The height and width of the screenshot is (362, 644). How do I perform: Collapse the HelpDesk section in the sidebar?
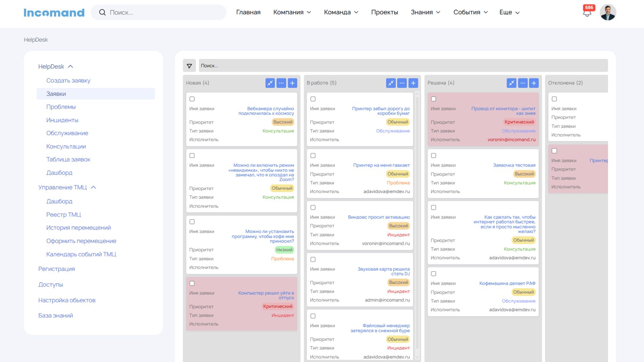(70, 66)
